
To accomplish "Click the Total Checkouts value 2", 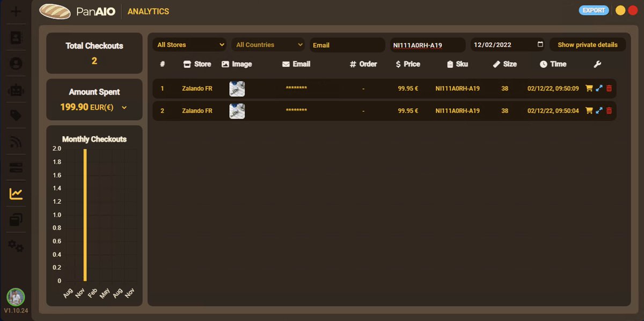I will tap(94, 61).
